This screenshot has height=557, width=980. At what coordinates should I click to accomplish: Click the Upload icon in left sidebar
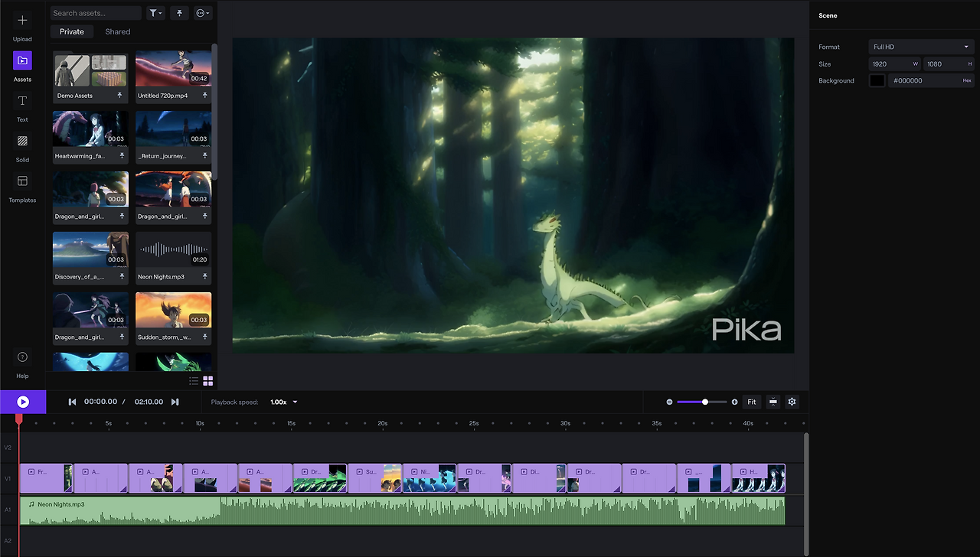(x=21, y=21)
